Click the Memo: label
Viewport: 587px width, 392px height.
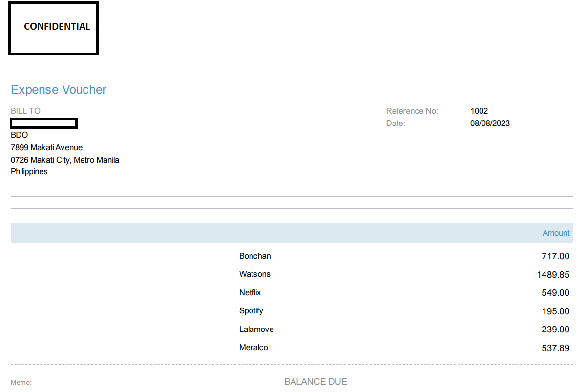[21, 383]
